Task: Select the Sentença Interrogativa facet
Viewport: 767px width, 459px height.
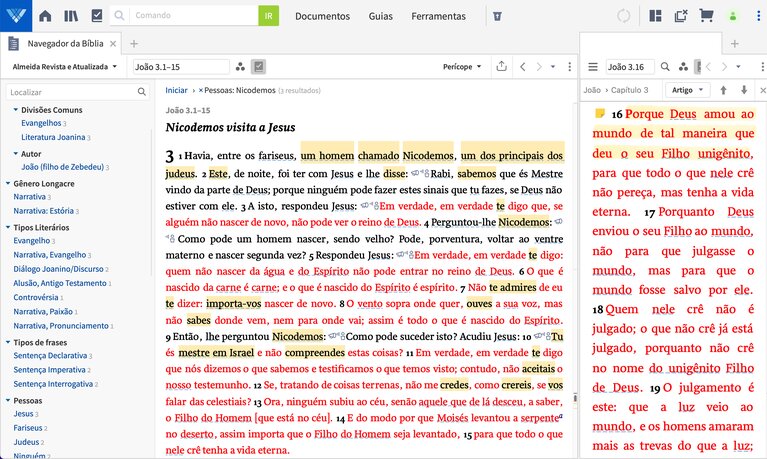Action: coord(53,384)
